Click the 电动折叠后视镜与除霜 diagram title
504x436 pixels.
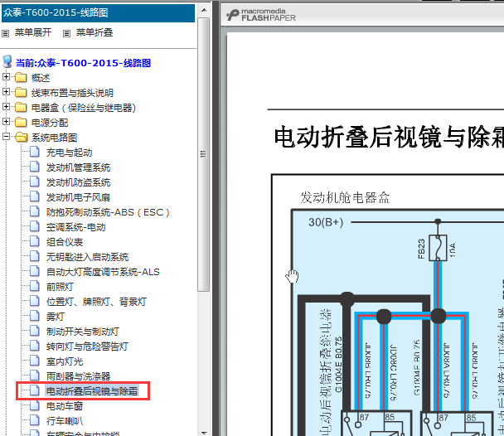click(389, 138)
